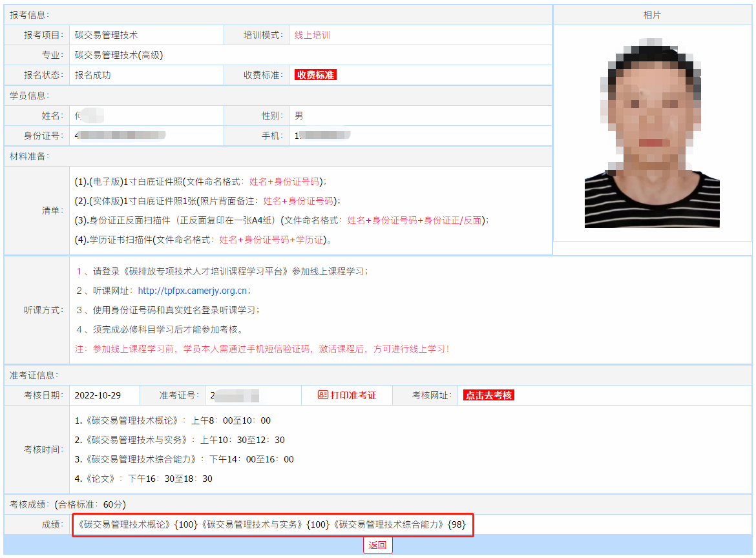Viewport: 756px width, 558px height.
Task: Click the 材料准备 section header
Action: click(29, 156)
